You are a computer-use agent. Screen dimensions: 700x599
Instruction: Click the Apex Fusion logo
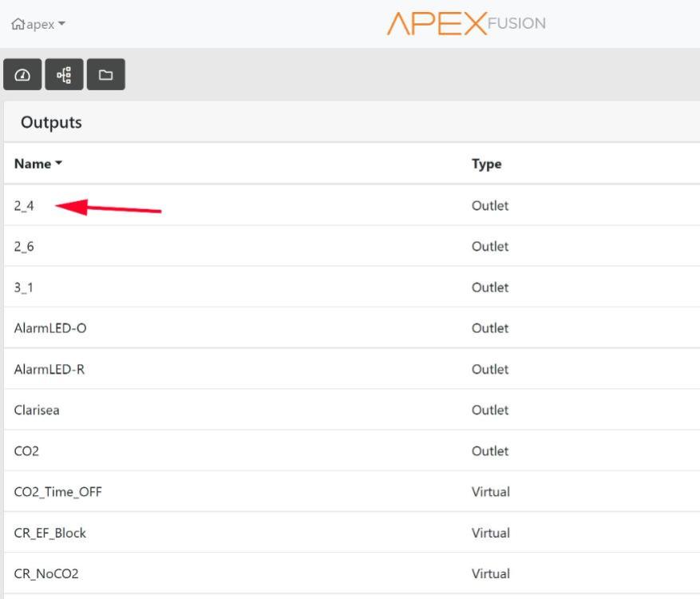click(x=466, y=23)
